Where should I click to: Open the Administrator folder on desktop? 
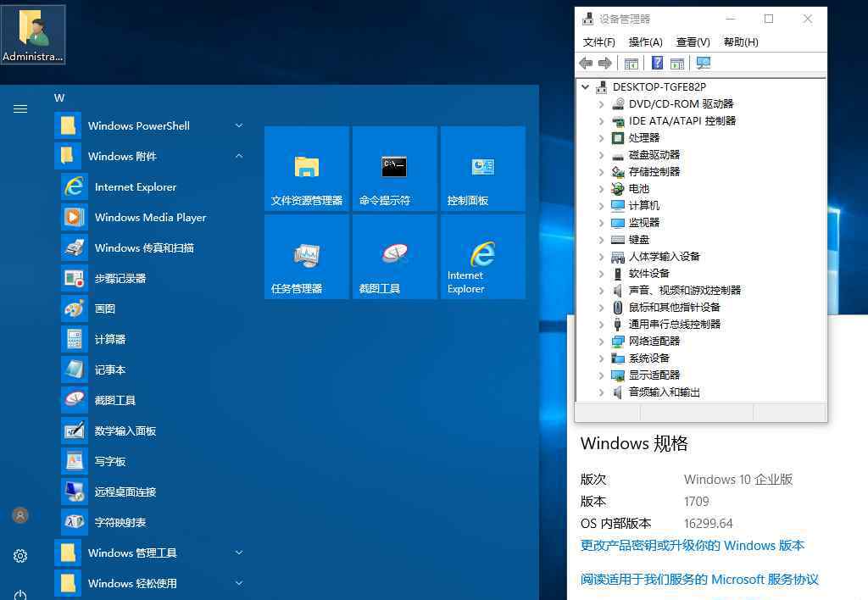33,34
